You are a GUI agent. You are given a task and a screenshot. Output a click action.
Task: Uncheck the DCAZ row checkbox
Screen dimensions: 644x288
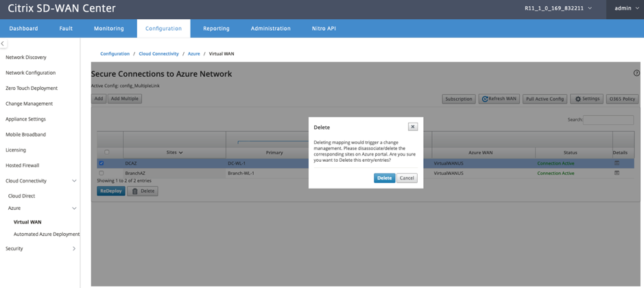(102, 163)
